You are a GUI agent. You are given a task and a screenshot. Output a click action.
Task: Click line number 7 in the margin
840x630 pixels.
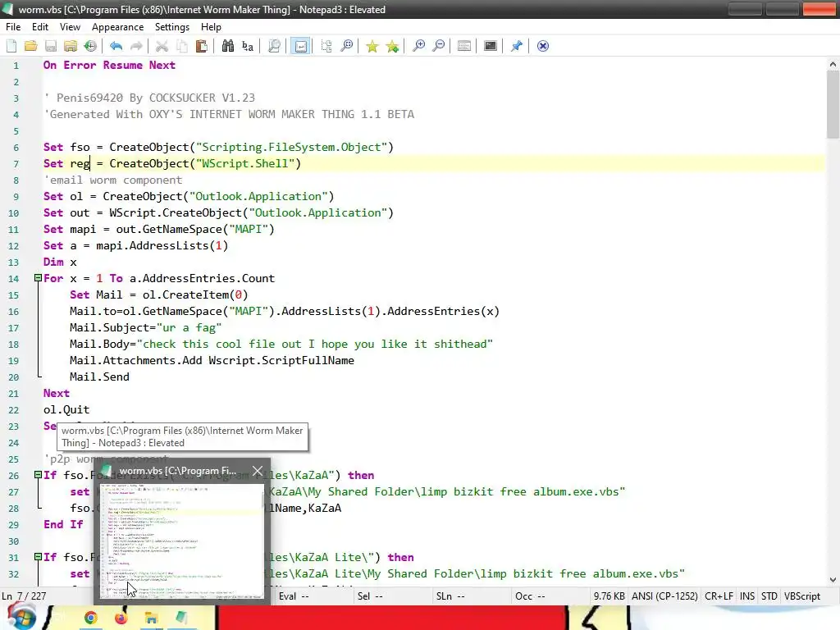point(16,164)
